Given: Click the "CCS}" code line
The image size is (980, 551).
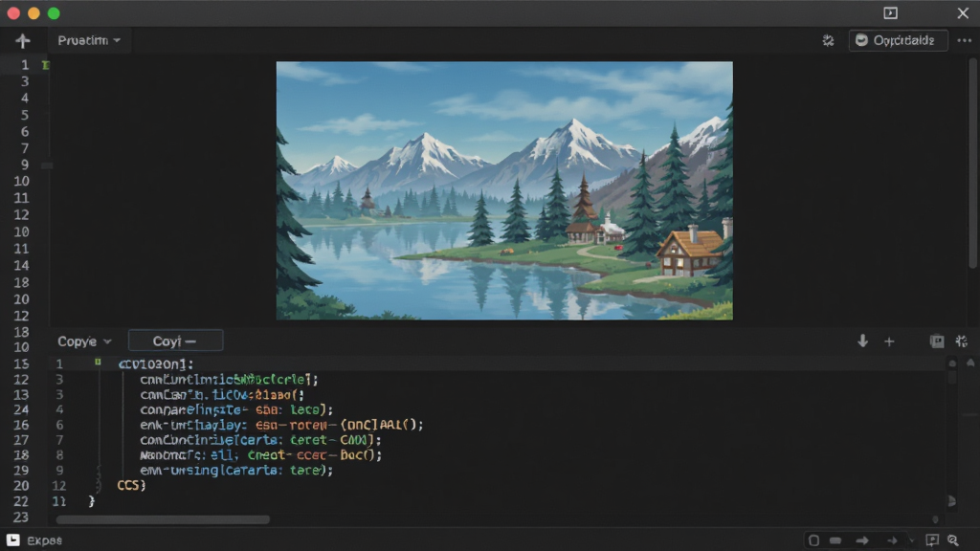Looking at the screenshot, I should (131, 485).
